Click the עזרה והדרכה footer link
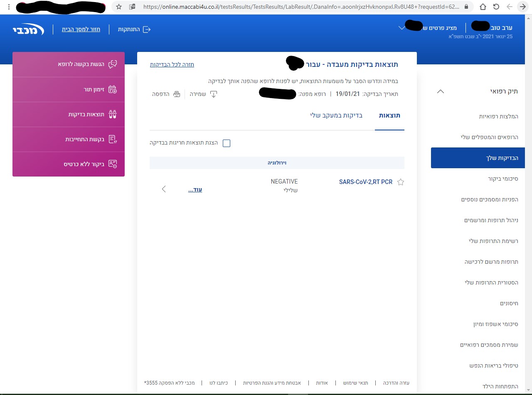The width and height of the screenshot is (532, 395). coord(396,383)
